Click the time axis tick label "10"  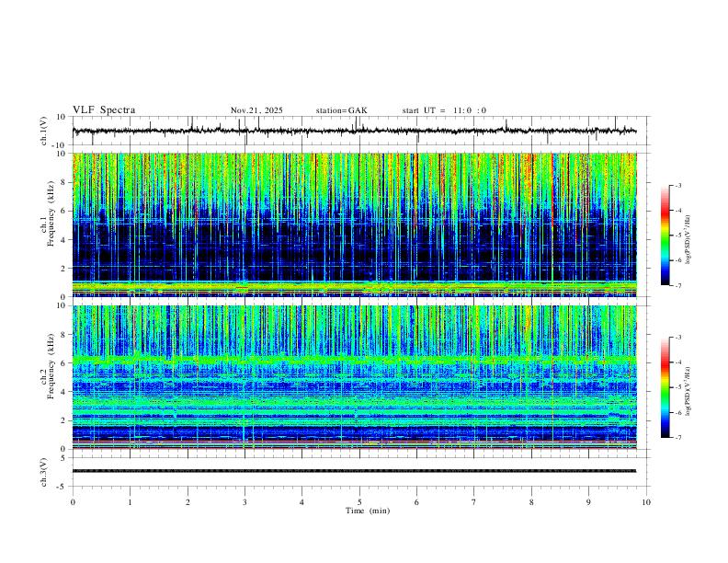tap(646, 502)
